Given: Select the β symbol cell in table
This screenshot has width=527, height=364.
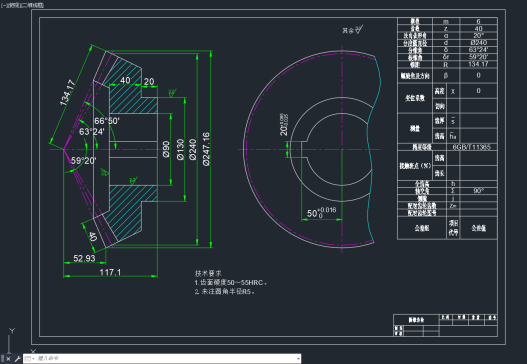Looking at the screenshot, I should (x=446, y=76).
